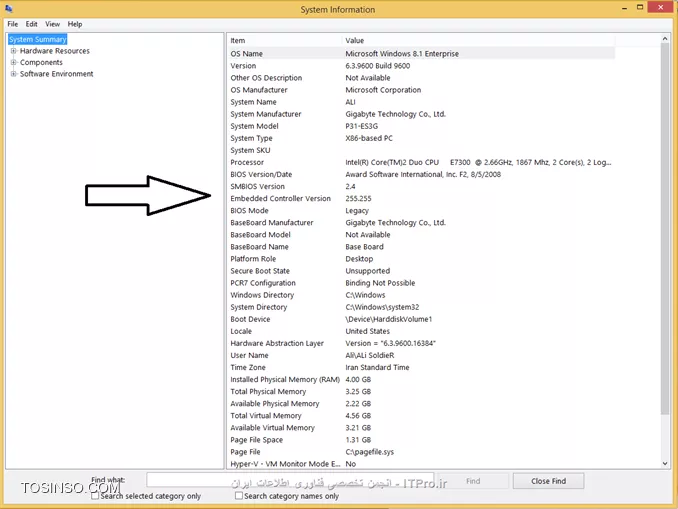Select the Version row item
678x509 pixels.
point(421,66)
